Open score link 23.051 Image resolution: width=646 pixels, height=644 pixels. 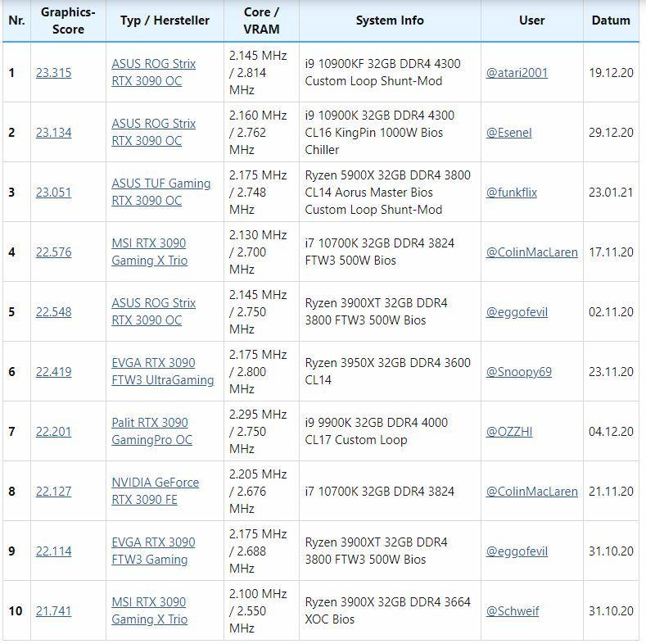coord(53,193)
